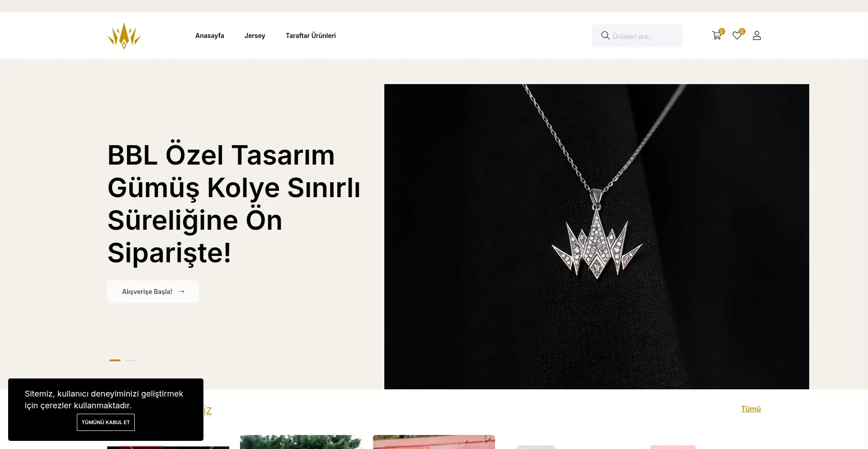Select the first slider indicator dash
Screen dimensions: 868x449
[115, 360]
